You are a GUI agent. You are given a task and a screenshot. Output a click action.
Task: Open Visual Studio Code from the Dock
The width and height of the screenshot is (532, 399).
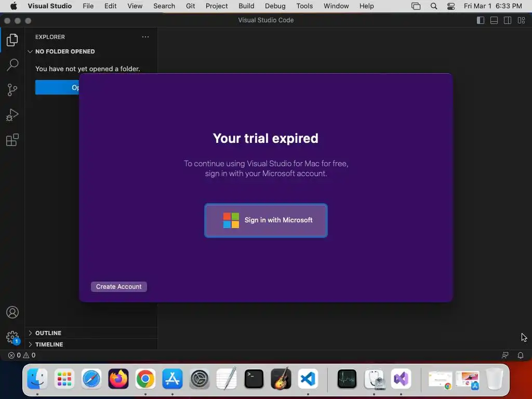tap(308, 379)
